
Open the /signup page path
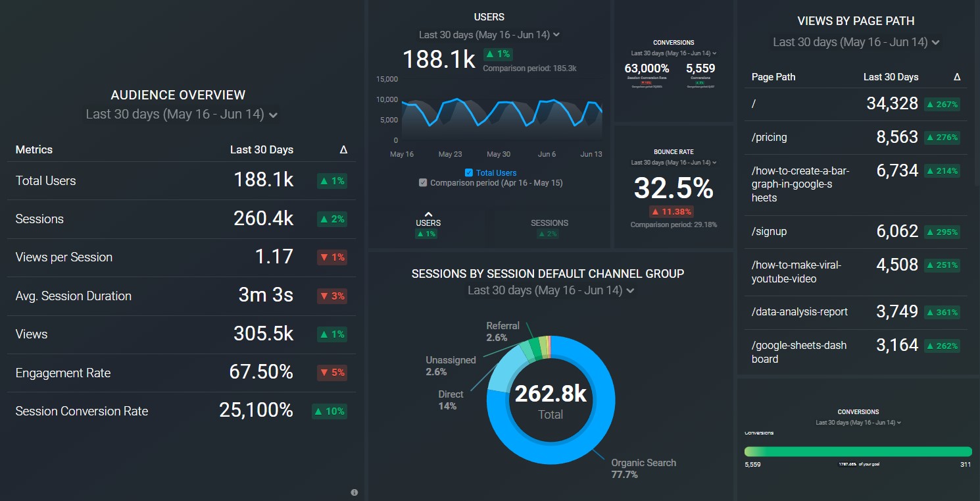(770, 232)
